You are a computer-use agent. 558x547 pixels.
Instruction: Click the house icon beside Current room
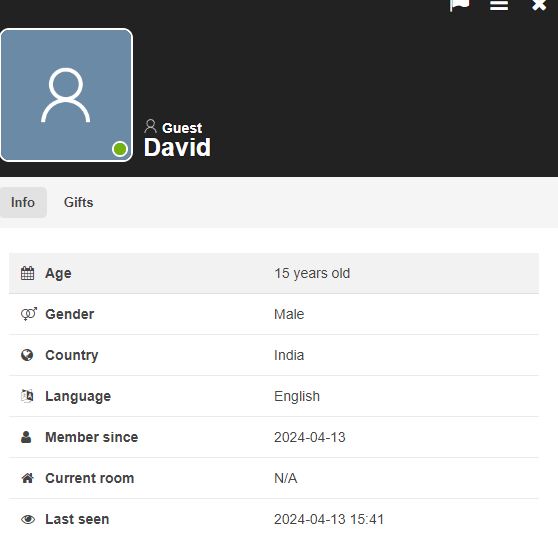[x=27, y=478]
